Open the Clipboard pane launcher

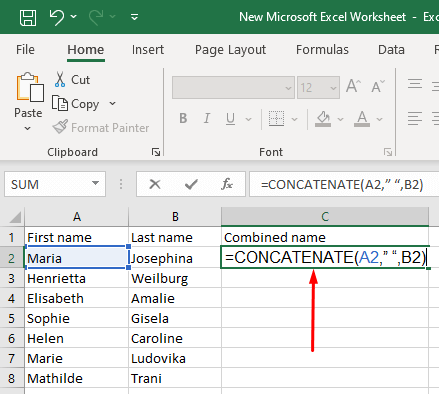coord(156,152)
